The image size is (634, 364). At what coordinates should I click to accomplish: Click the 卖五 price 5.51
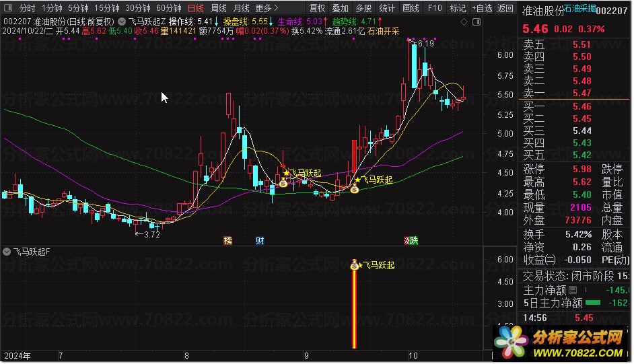pyautogui.click(x=582, y=44)
